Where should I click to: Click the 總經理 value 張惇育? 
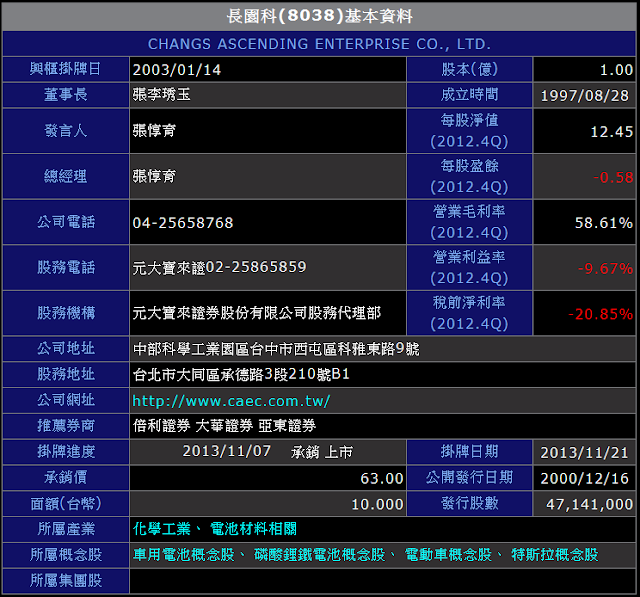[x=154, y=177]
